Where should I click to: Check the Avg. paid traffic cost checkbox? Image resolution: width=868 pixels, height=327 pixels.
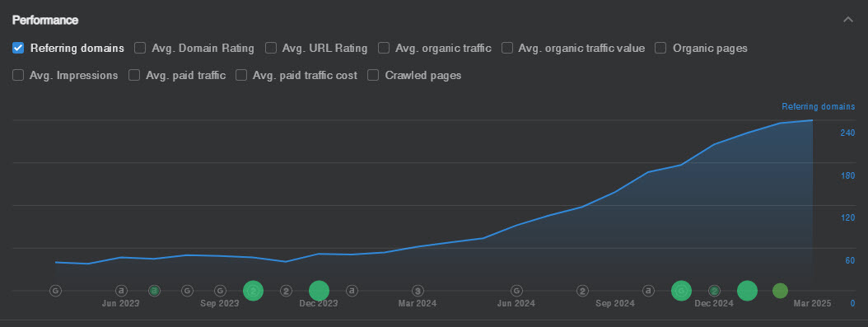point(240,75)
